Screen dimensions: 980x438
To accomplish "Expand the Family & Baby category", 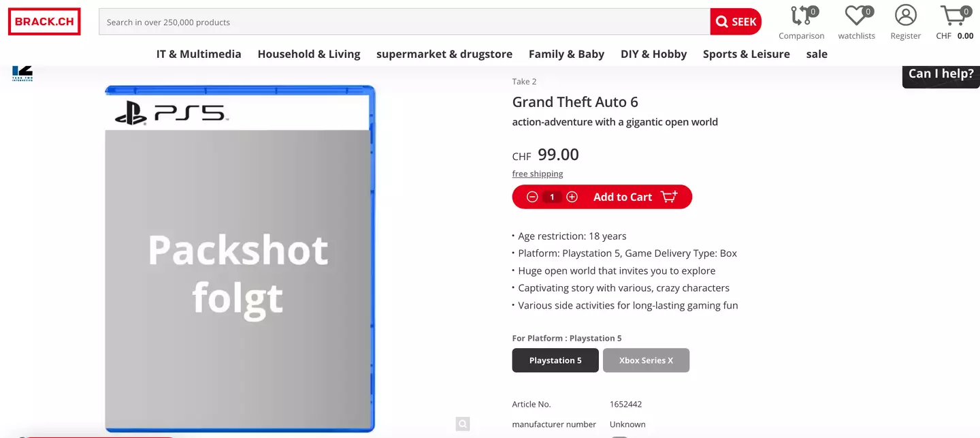I will pos(566,54).
